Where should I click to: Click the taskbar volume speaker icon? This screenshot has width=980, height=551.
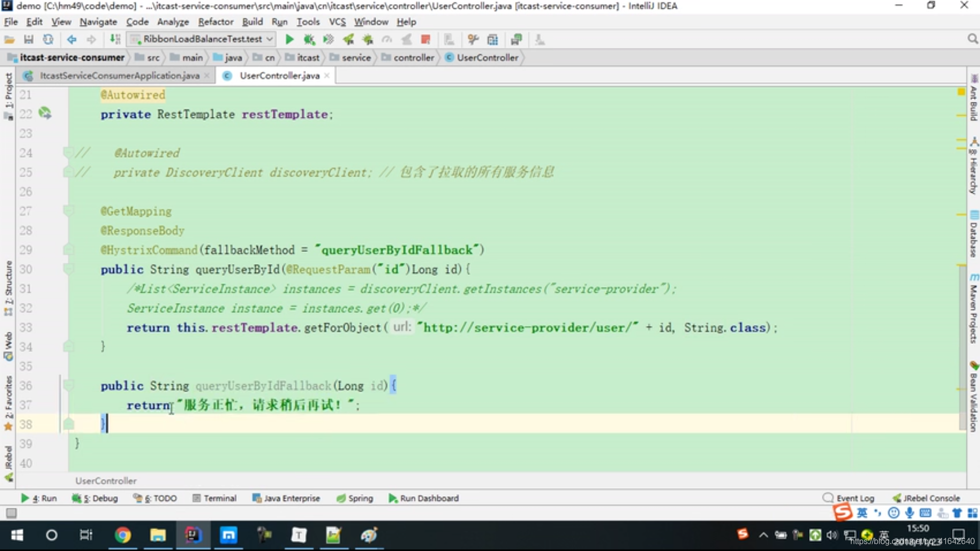point(832,535)
